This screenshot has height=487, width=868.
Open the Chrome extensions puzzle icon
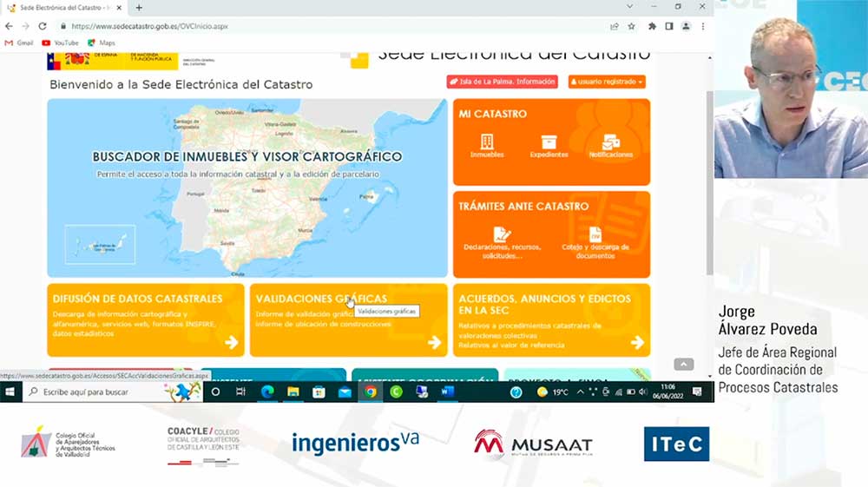652,26
